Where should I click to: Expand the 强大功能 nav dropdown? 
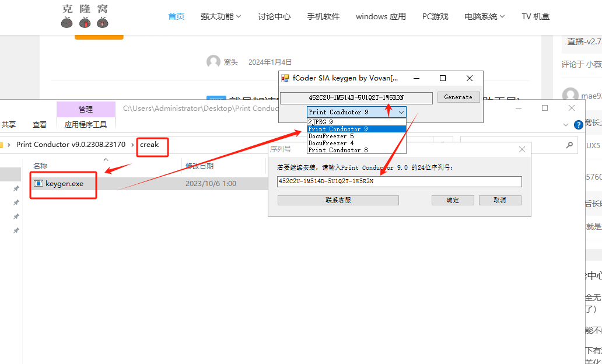tap(220, 16)
